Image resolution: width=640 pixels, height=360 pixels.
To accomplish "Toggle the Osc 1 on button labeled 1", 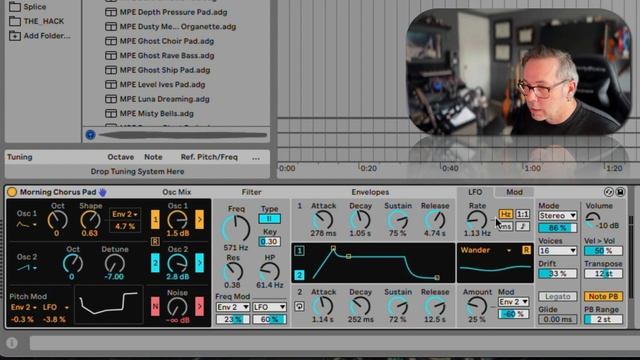I will pyautogui.click(x=155, y=220).
